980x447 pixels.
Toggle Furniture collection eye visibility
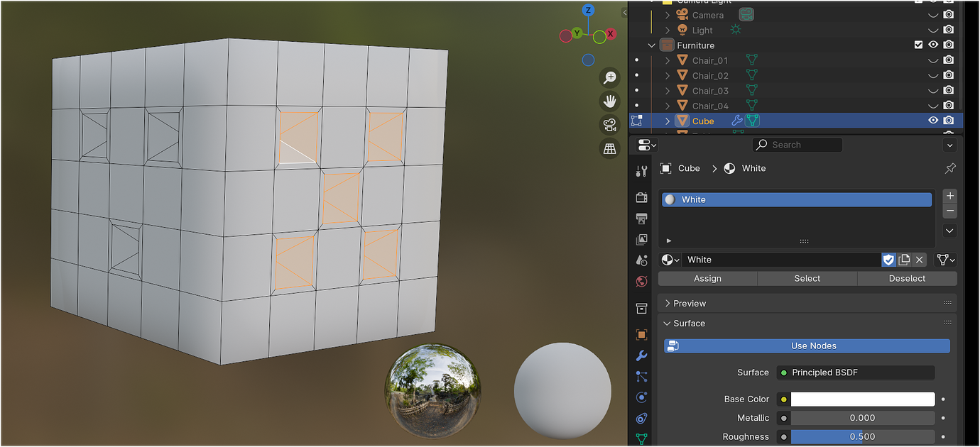click(933, 45)
